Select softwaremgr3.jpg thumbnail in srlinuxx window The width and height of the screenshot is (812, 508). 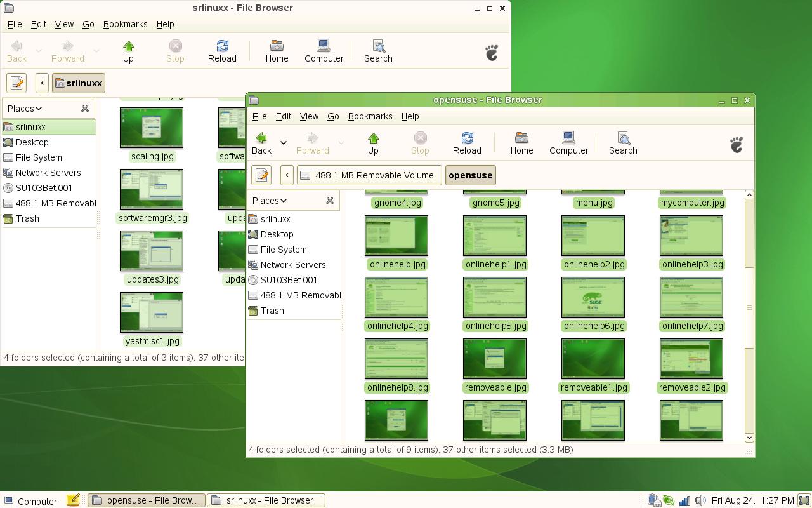(x=152, y=189)
